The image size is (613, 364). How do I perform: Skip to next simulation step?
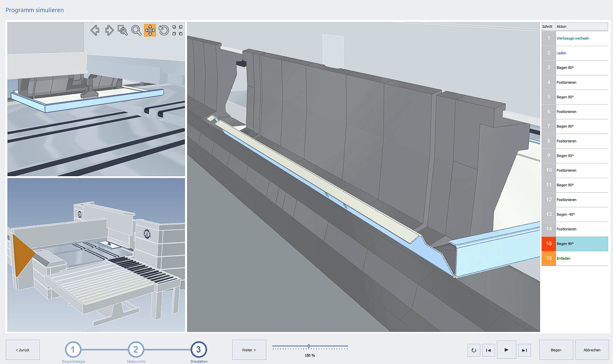tap(524, 350)
